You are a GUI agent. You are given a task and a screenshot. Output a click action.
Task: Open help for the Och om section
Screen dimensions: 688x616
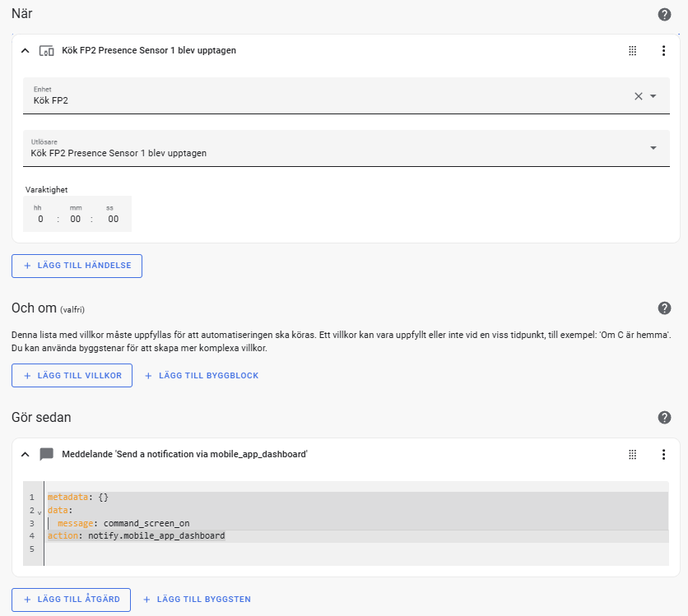click(x=664, y=308)
